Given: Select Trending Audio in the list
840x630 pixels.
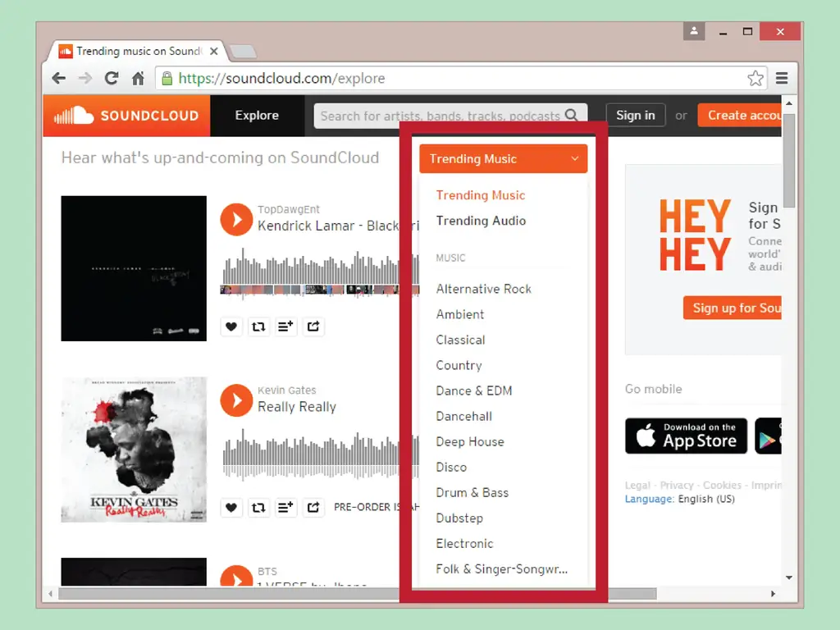Looking at the screenshot, I should 481,221.
